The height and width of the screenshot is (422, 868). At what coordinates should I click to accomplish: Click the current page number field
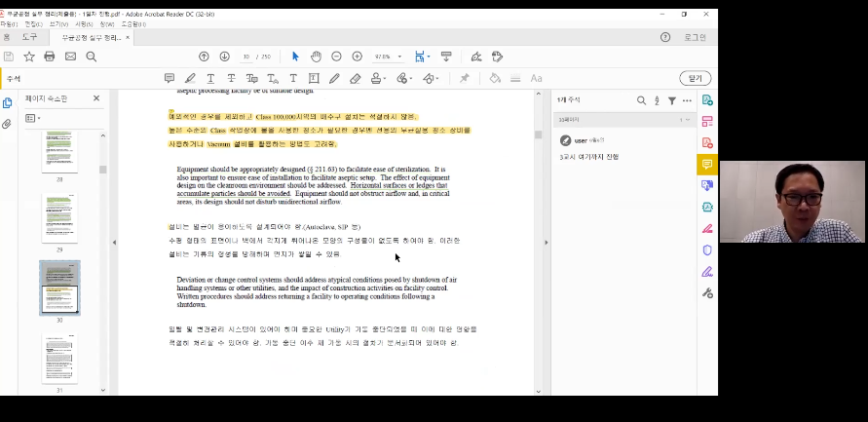[246, 57]
